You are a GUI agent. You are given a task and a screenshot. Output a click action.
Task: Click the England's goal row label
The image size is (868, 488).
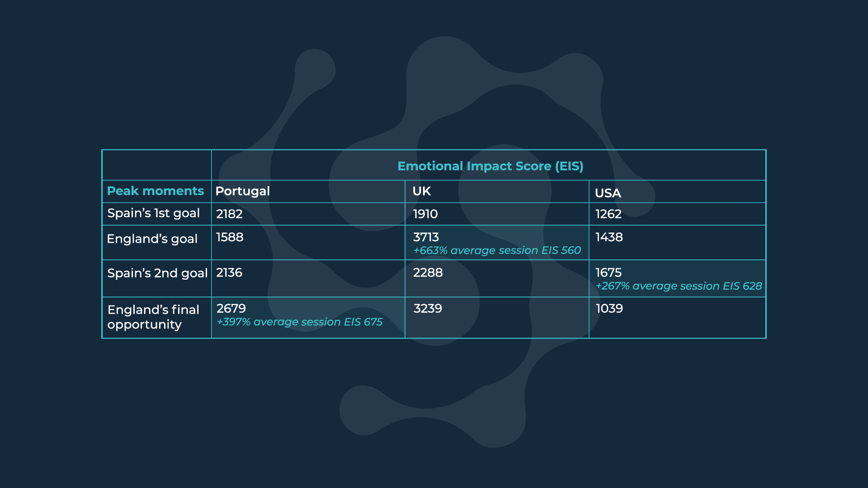(152, 239)
